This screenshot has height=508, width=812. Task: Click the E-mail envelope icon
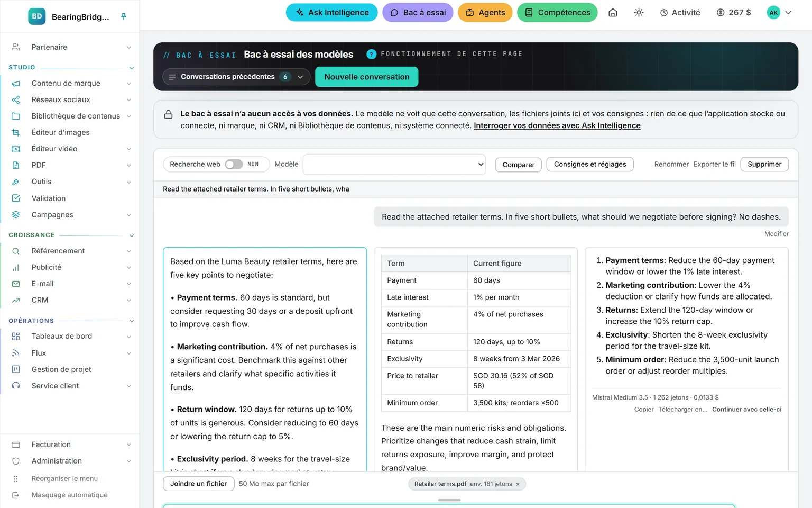coord(16,284)
